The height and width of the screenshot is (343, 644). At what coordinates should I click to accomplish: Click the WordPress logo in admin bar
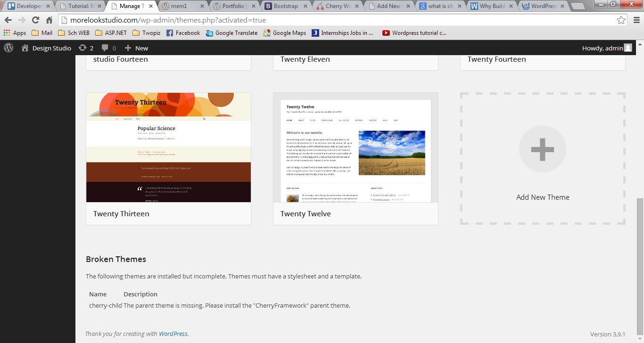click(8, 48)
